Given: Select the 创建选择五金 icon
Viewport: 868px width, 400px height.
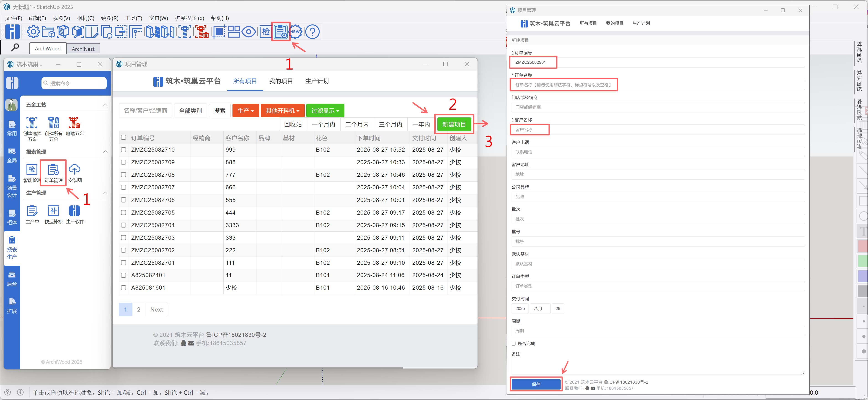Looking at the screenshot, I should coord(32,123).
